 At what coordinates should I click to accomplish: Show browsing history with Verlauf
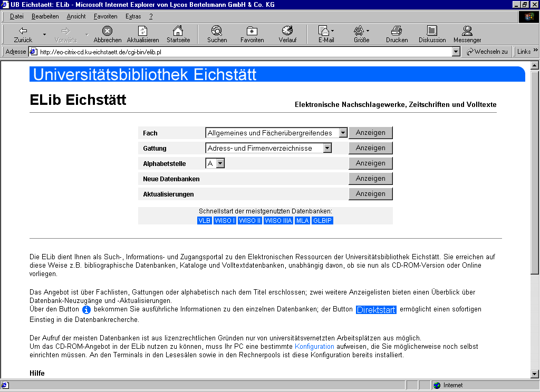pyautogui.click(x=287, y=34)
